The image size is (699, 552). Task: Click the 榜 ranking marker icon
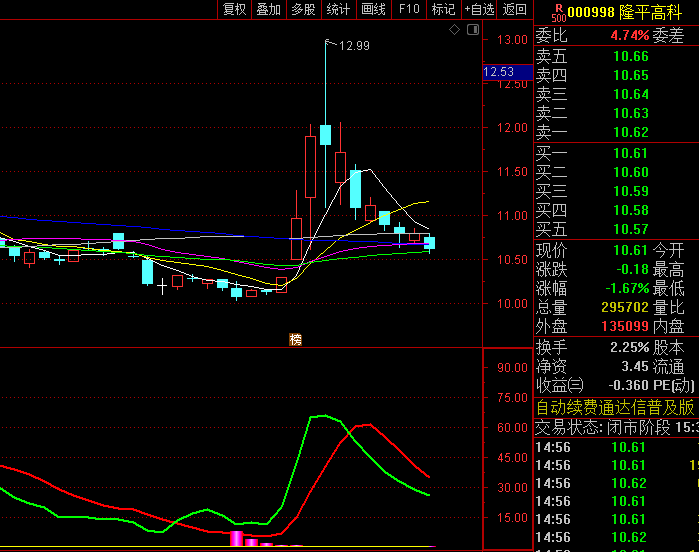[295, 339]
